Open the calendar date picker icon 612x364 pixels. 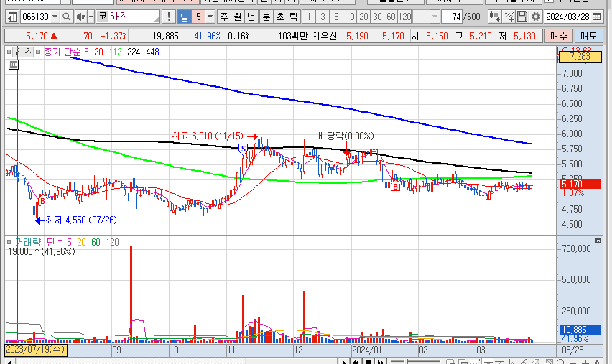pyautogui.click(x=596, y=17)
